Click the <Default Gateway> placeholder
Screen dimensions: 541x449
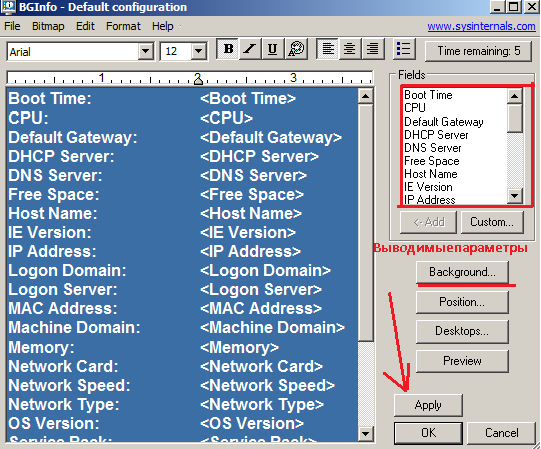click(x=271, y=137)
